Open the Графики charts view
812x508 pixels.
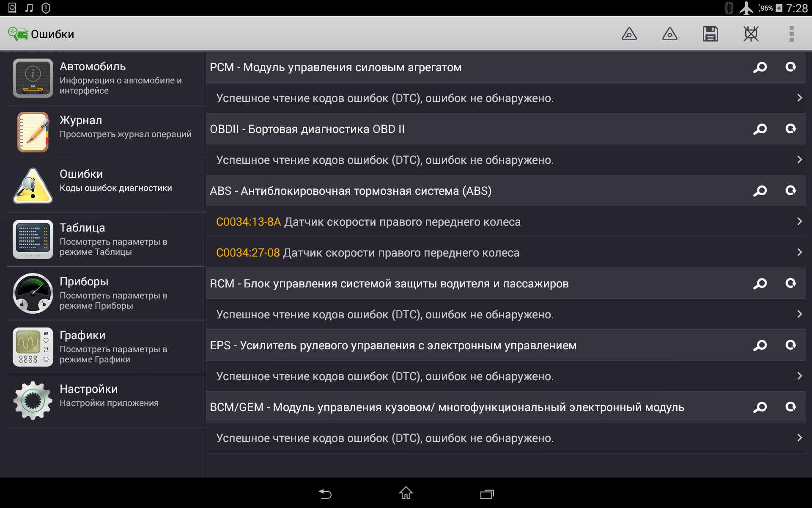tap(106, 347)
